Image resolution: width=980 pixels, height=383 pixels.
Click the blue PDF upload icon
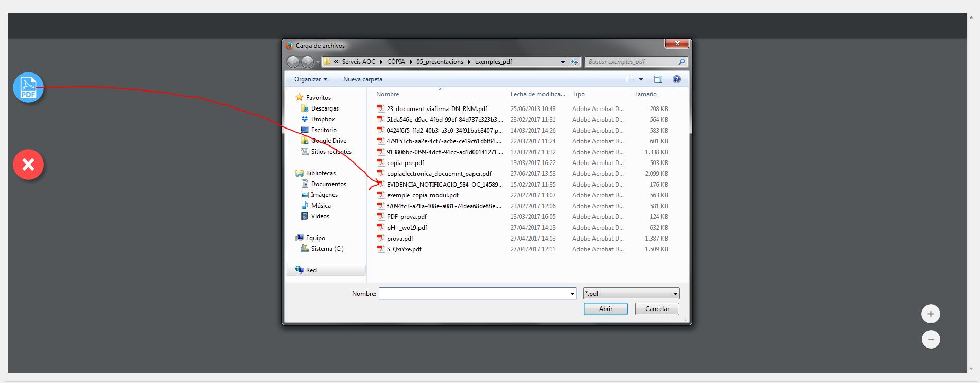[28, 87]
